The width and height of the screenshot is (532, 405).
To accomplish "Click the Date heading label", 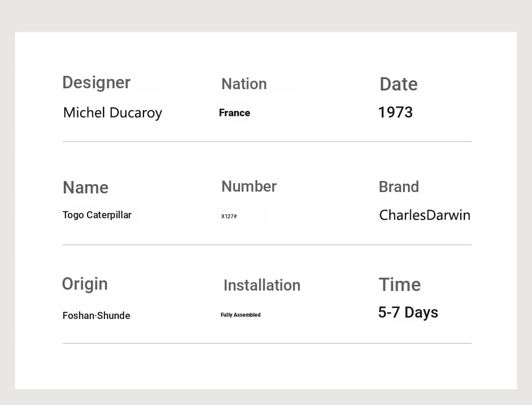I will coord(398,84).
